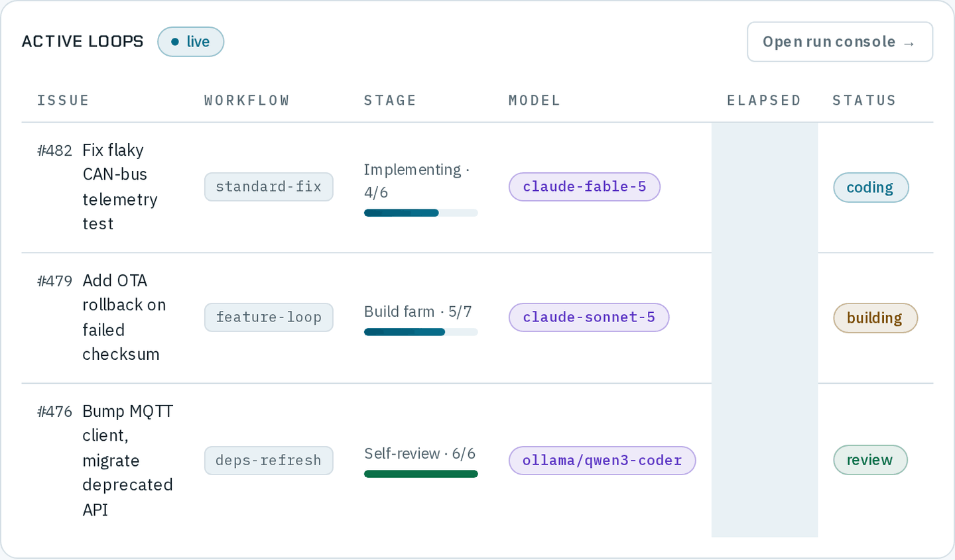Click the standard-fix workflow tag
Image resolution: width=955 pixels, height=560 pixels.
click(269, 187)
